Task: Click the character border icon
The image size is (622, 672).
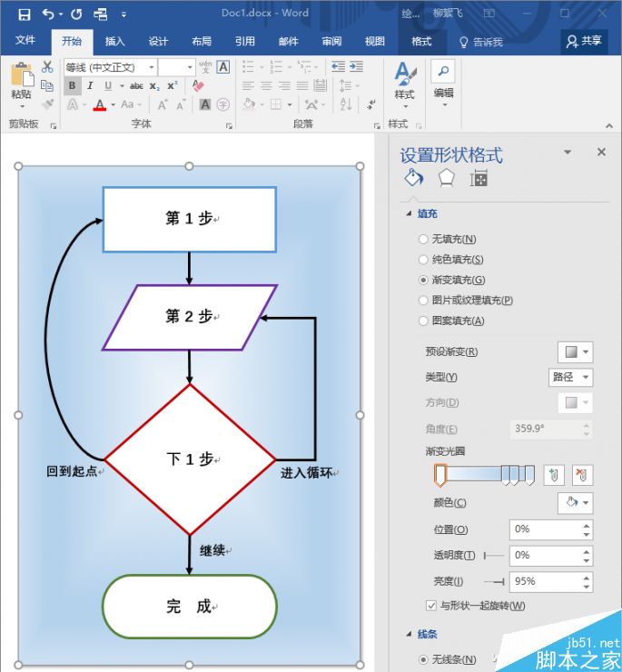Action: (x=222, y=67)
